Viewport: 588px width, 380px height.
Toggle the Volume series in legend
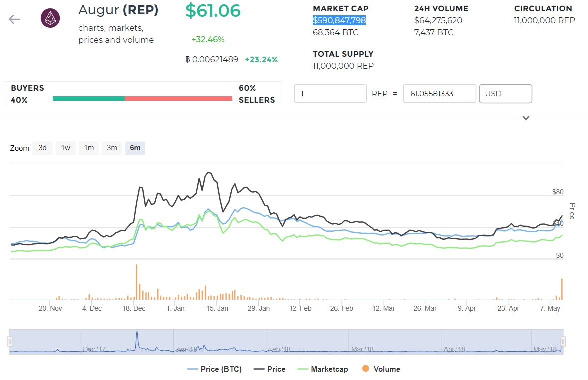pyautogui.click(x=381, y=369)
